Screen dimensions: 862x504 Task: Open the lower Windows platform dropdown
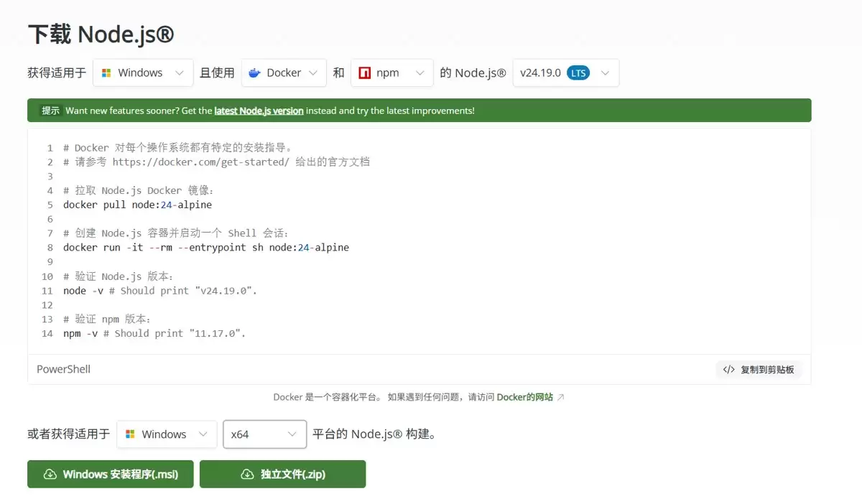pos(167,434)
